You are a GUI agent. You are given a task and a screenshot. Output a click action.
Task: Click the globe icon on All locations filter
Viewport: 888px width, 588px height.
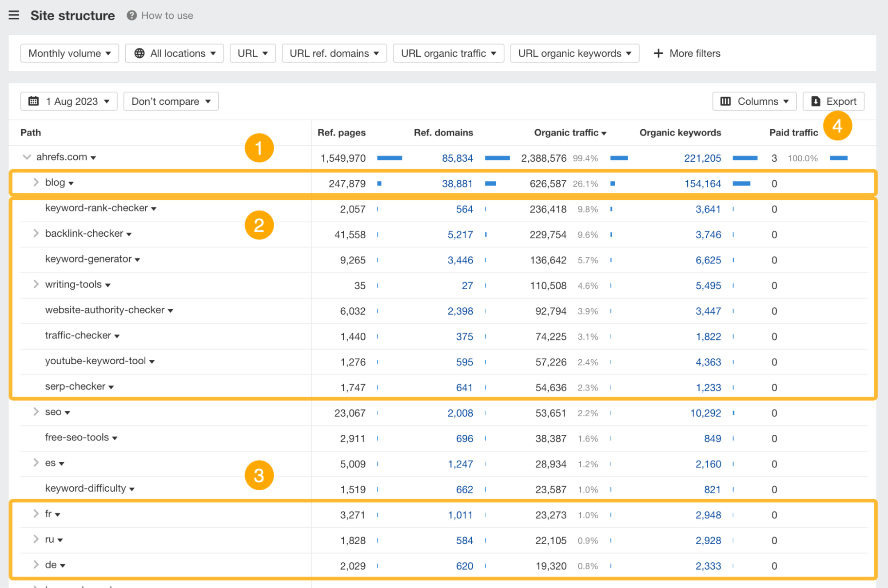coord(139,53)
